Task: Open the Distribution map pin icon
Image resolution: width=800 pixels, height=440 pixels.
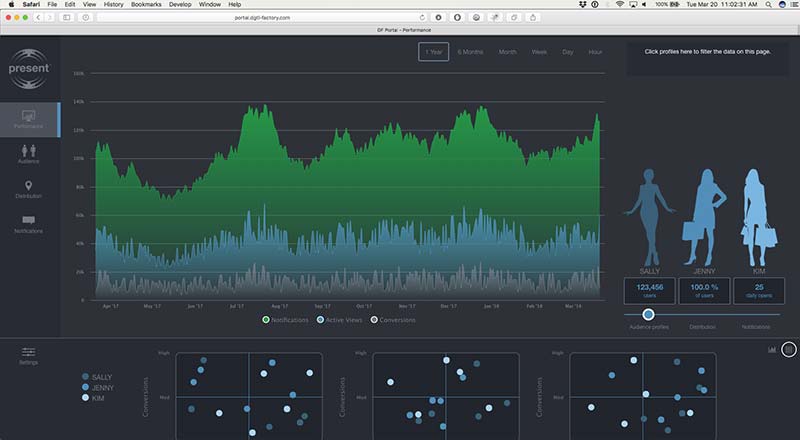Action: pos(29,186)
